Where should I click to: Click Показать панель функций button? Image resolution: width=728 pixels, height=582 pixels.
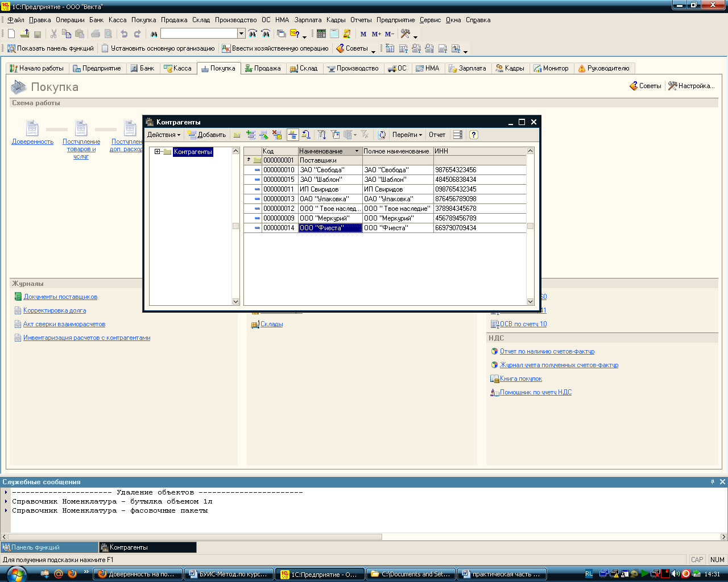point(50,48)
